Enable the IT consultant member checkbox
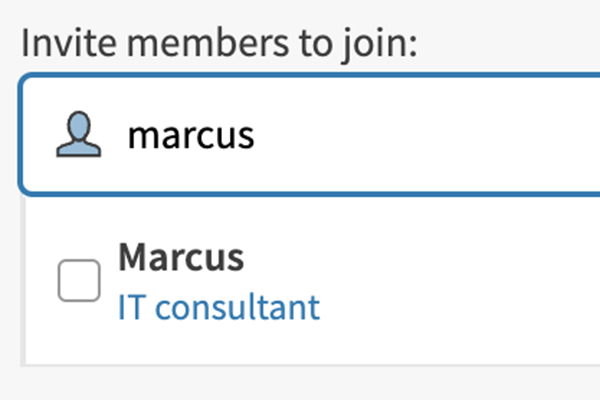 tap(79, 280)
